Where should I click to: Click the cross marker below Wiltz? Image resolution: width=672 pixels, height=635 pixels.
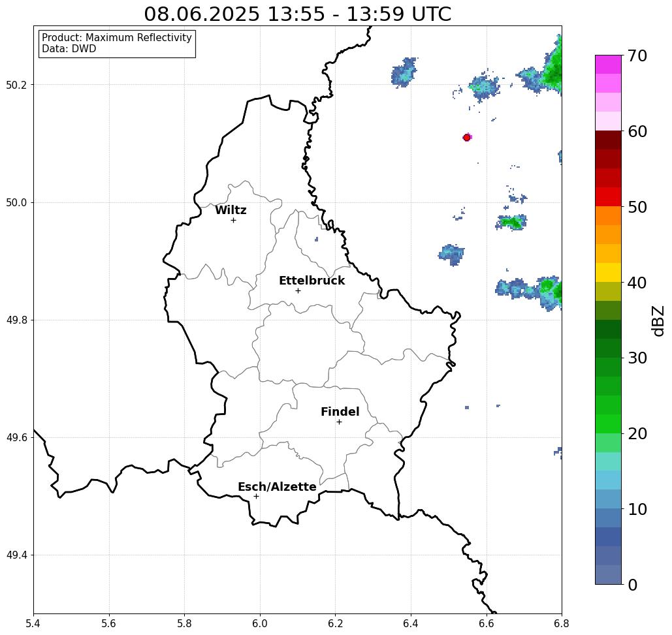click(234, 220)
